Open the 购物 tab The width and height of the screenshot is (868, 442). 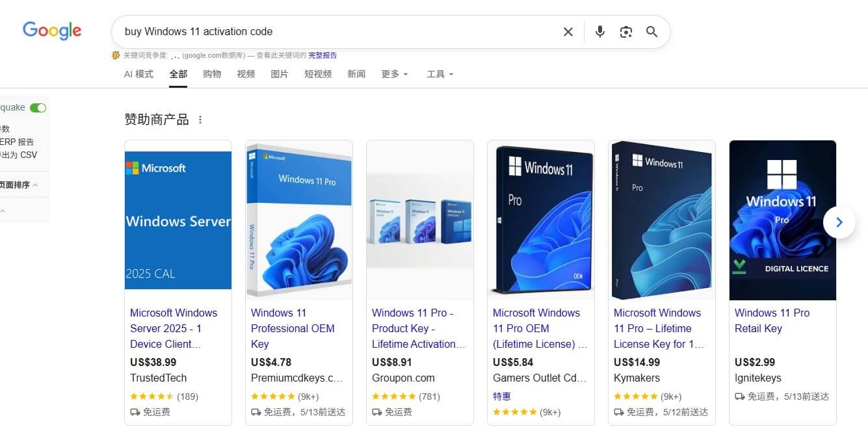tap(212, 74)
